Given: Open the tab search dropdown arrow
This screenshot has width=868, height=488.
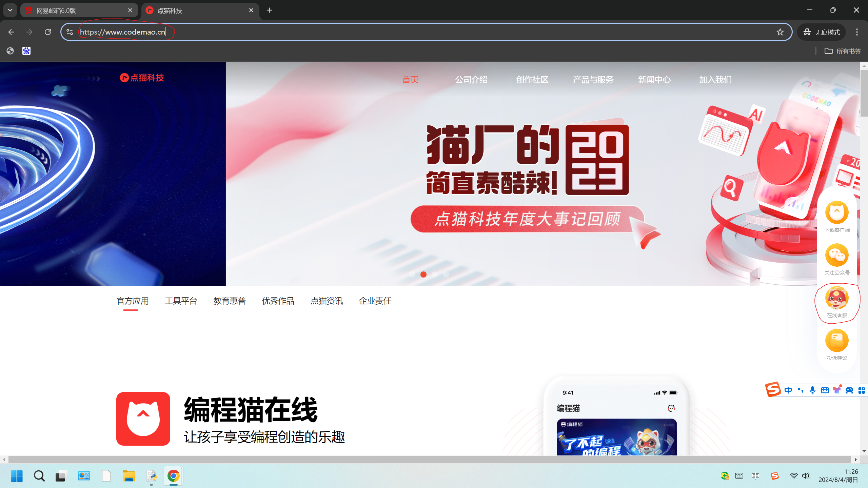Looking at the screenshot, I should click(x=10, y=10).
